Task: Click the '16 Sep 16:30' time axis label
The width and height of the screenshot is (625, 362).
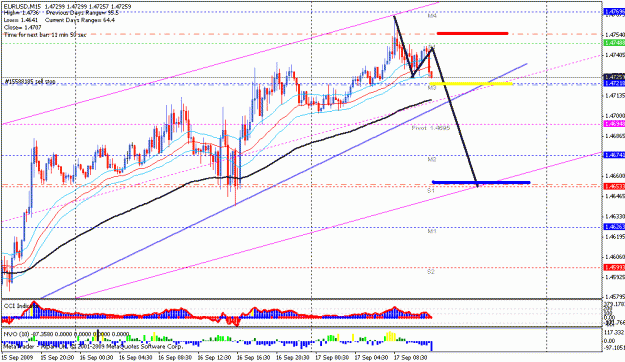Action: [x=253, y=358]
